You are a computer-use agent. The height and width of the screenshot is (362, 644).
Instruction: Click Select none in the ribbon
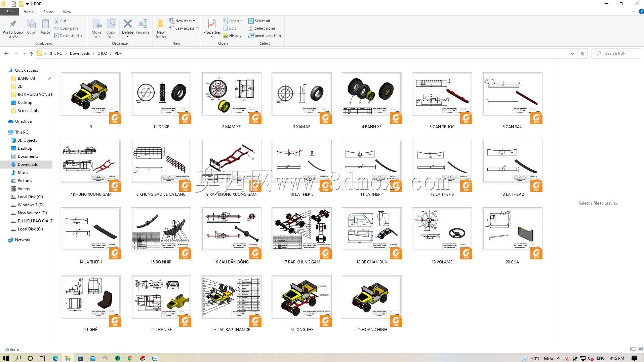261,28
